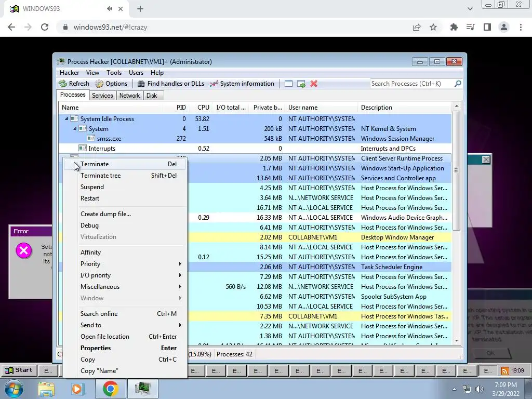Sort by the Description column header
This screenshot has width=532, height=399.
[x=405, y=108]
